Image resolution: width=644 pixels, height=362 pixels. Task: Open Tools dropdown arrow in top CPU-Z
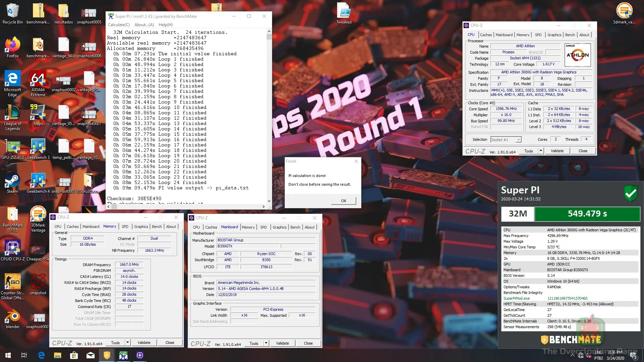pos(541,151)
